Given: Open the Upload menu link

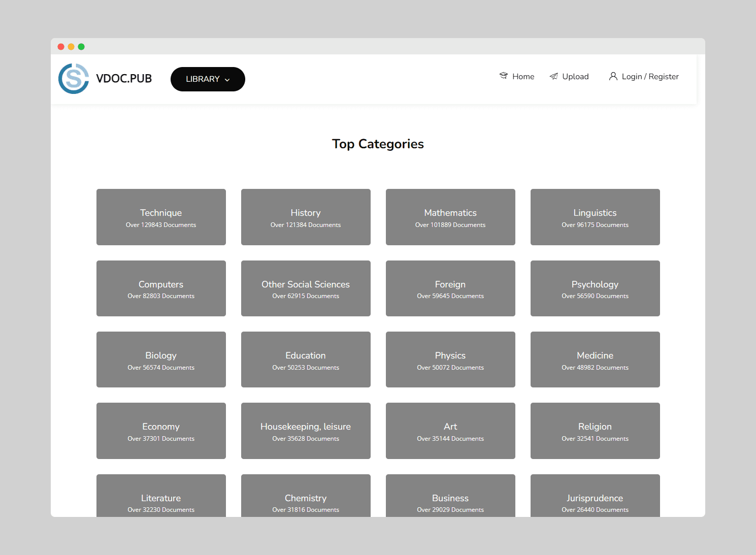Looking at the screenshot, I should [x=575, y=77].
